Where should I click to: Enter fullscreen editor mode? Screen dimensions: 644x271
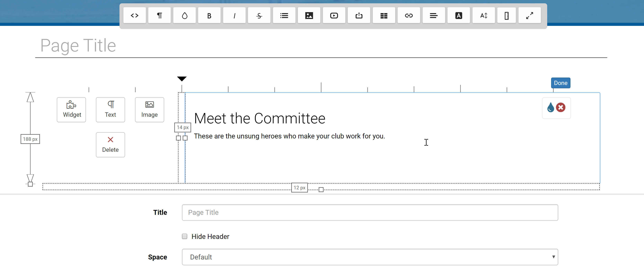(x=530, y=15)
